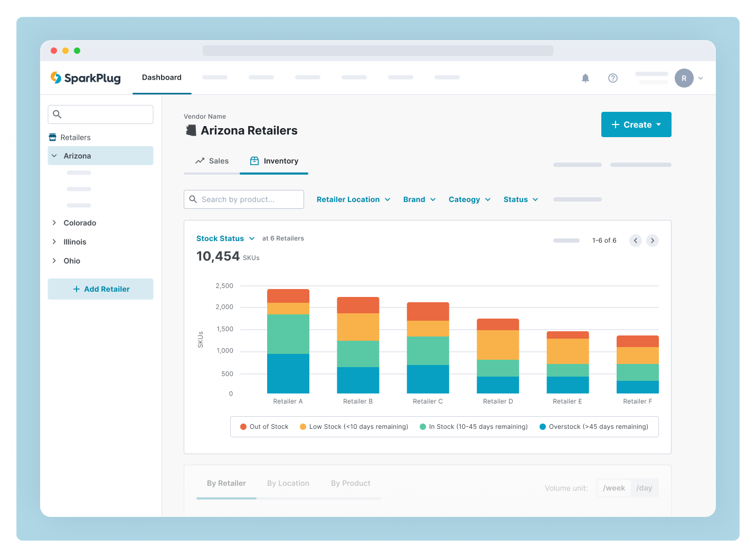Select Retailers heading in sidebar
The width and height of the screenshot is (756, 557).
(75, 137)
